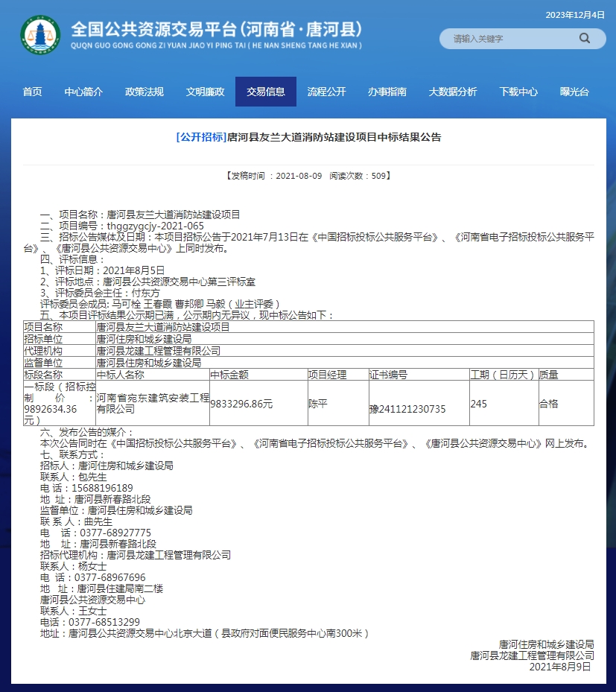
Task: Go to 下载中心 page
Action: (x=518, y=92)
